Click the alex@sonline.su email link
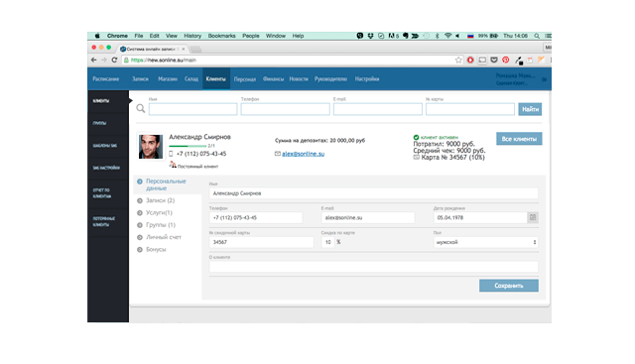 (303, 154)
